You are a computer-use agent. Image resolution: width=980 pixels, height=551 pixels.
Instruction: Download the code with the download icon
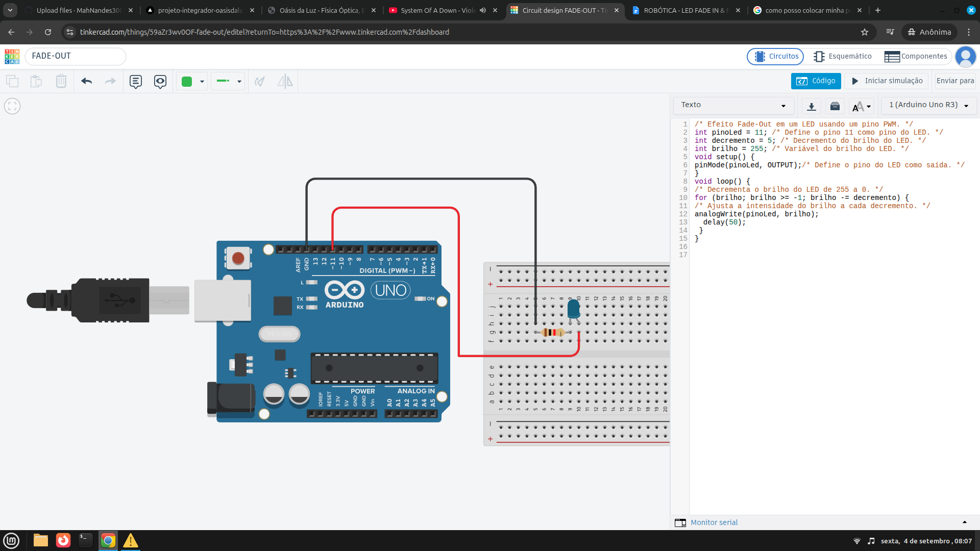(811, 106)
